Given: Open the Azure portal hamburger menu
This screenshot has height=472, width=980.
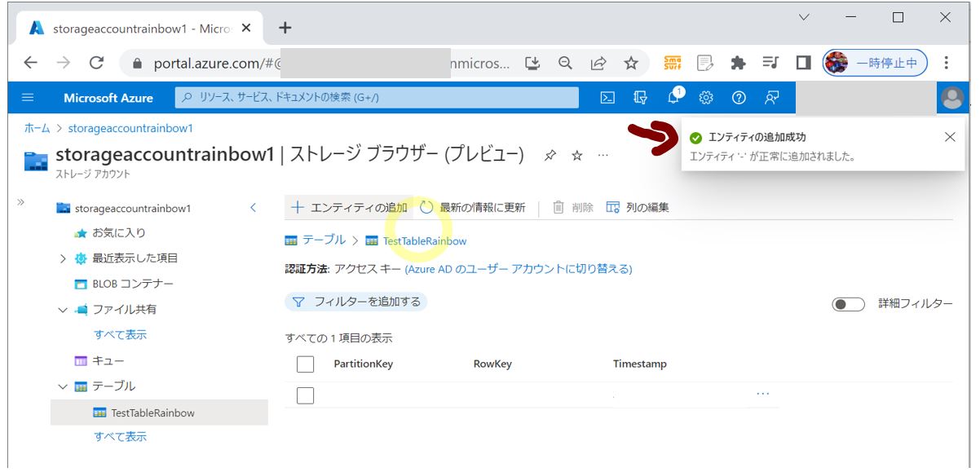Looking at the screenshot, I should 28,98.
